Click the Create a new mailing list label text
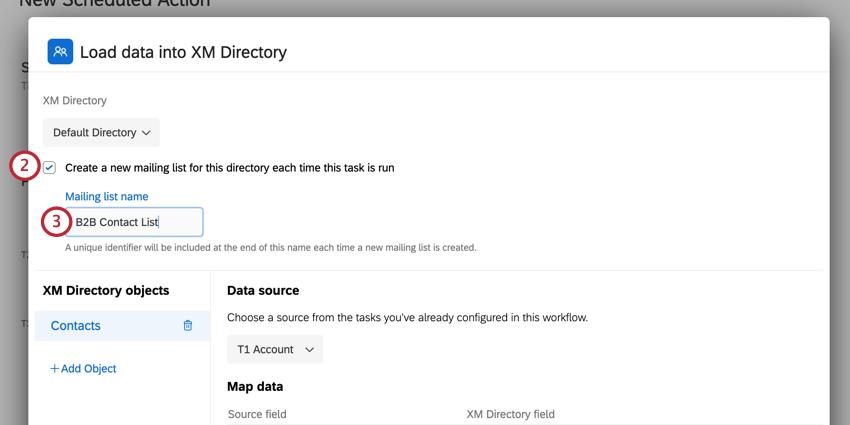The image size is (850, 425). 230,168
